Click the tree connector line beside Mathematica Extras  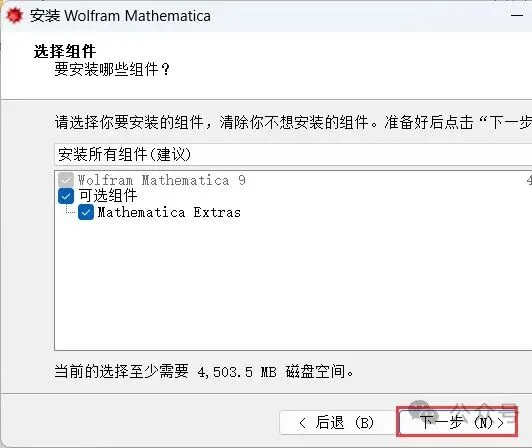coord(70,210)
